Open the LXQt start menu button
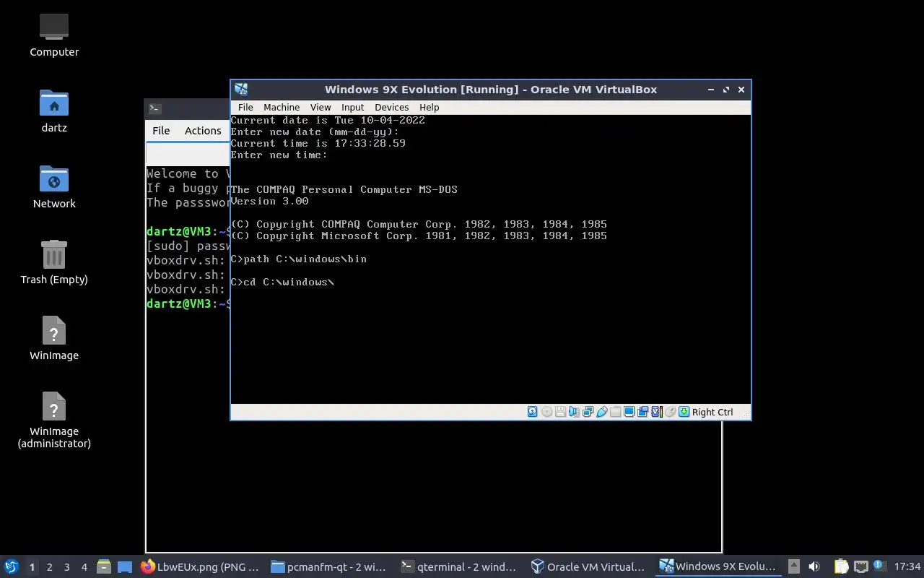Screen dimensions: 924x578 pos(11,566)
